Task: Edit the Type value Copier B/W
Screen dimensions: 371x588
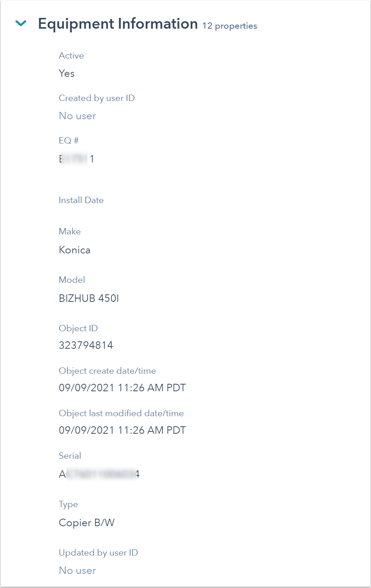Action: [87, 523]
